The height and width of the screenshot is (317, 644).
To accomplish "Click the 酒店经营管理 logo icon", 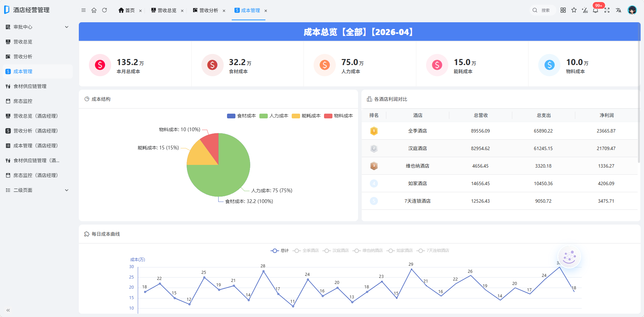I will [7, 10].
